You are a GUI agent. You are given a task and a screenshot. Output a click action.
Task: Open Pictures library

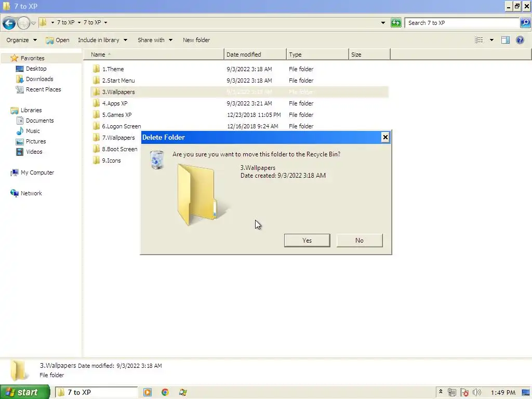(x=36, y=141)
